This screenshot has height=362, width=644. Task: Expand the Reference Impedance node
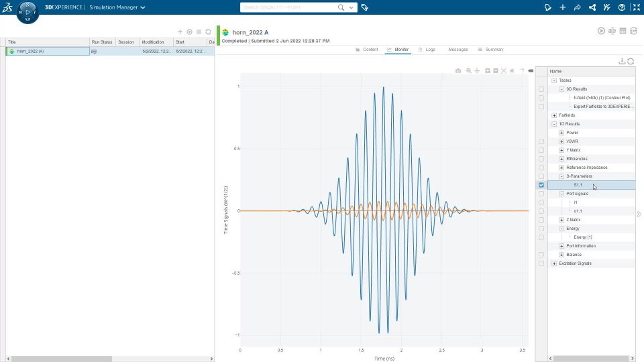point(561,168)
